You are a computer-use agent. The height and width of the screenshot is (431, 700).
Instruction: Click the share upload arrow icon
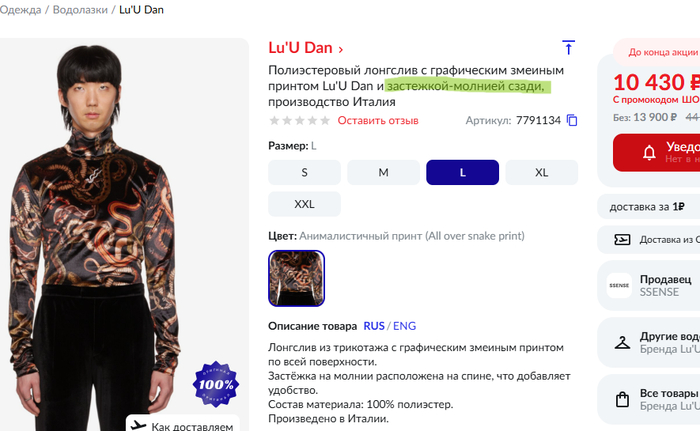(x=568, y=47)
